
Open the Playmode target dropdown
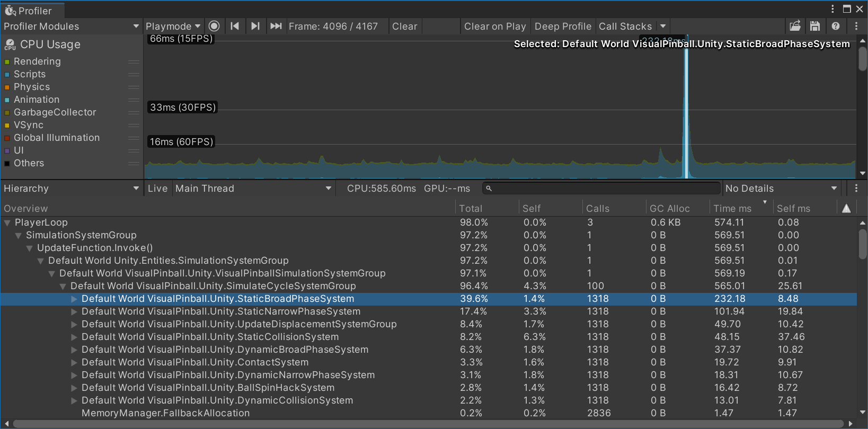[x=173, y=26]
